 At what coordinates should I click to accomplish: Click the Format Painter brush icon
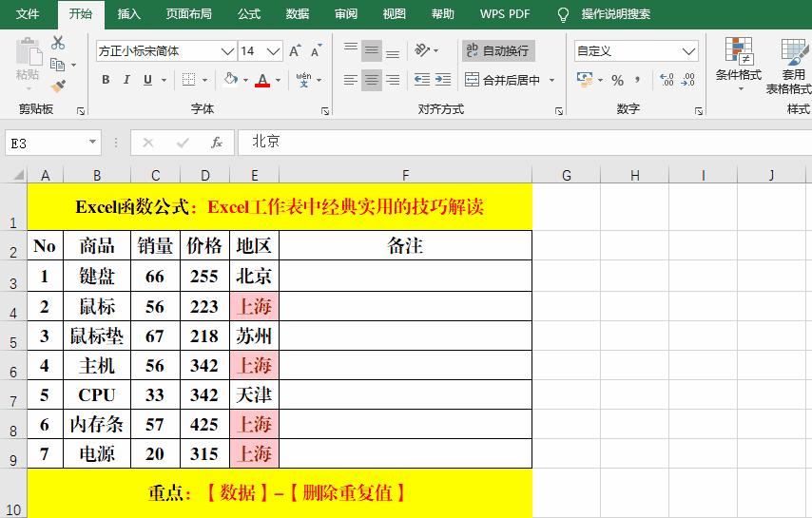pos(58,86)
